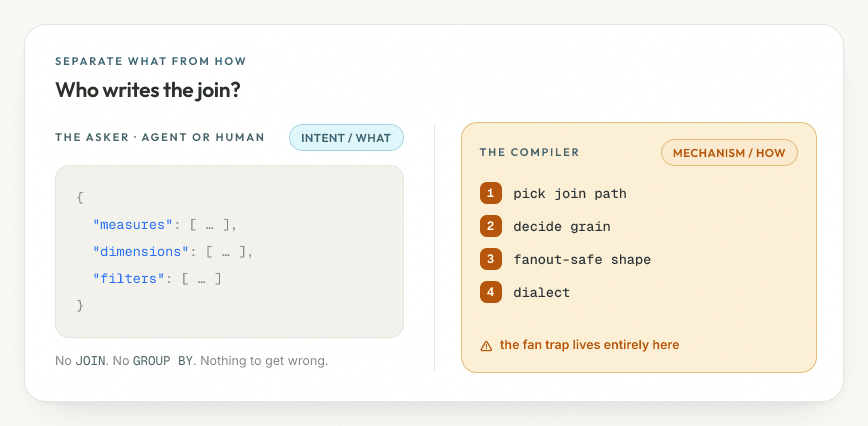868x426 pixels.
Task: Click the "dimensions" key in JSON
Action: [140, 252]
